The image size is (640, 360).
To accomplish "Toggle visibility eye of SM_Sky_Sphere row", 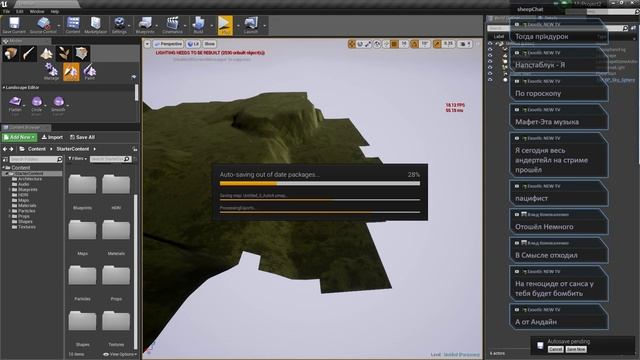I will point(490,80).
